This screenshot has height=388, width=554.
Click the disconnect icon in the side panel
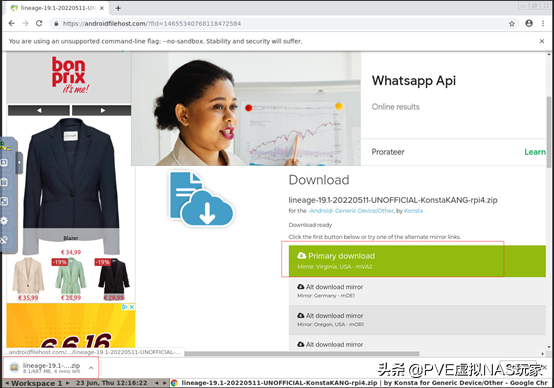coord(4,240)
